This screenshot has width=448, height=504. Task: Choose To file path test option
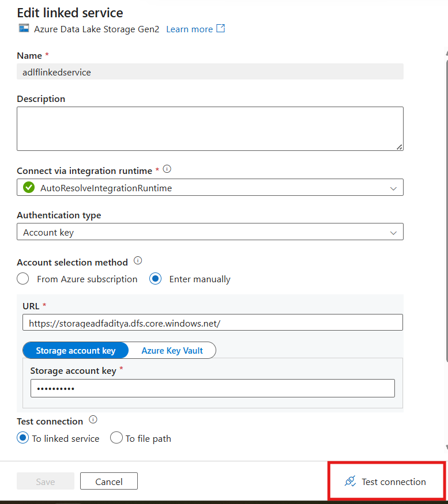click(116, 438)
